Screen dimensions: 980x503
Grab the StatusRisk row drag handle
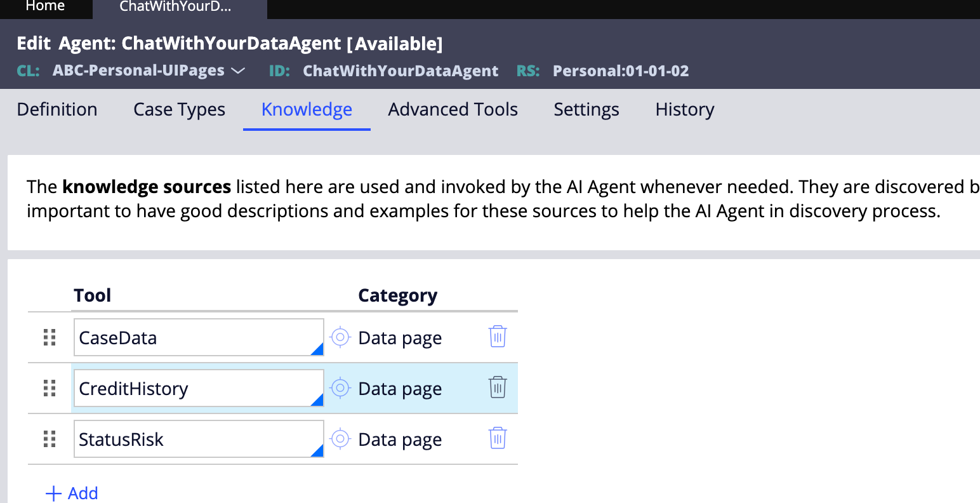(50, 439)
